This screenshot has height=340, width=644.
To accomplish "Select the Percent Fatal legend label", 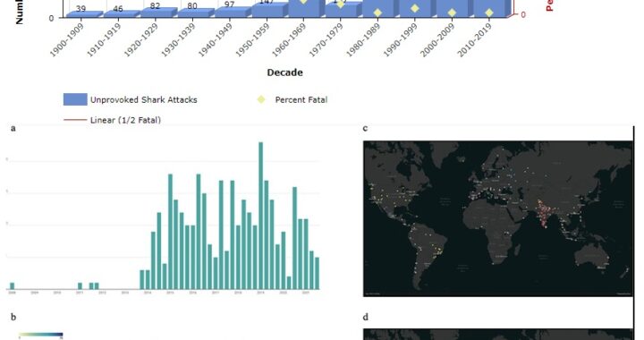I will [x=301, y=100].
